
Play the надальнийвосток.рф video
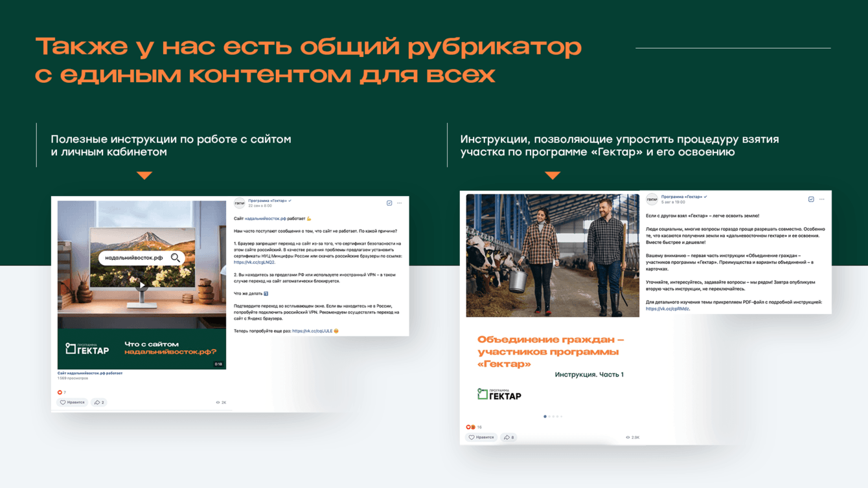[x=142, y=285]
